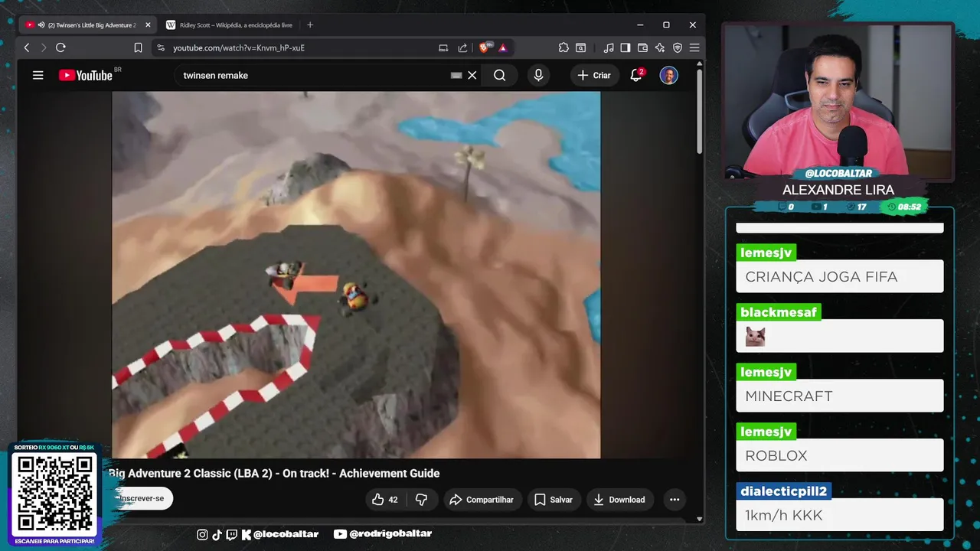The height and width of the screenshot is (551, 980).
Task: Open the Brave Wallet icon
Action: pyautogui.click(x=642, y=47)
